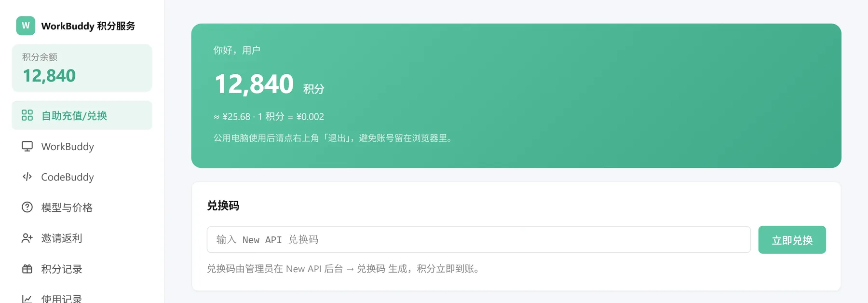Screen dimensions: 868x303
Task: Click the grid icon beside 自助充值/兑换
Action: [x=27, y=115]
